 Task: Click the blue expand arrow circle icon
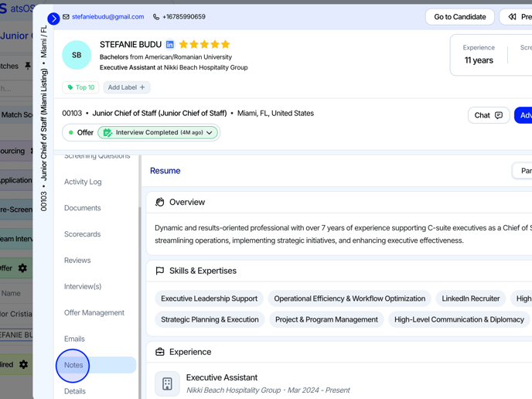[x=53, y=18]
